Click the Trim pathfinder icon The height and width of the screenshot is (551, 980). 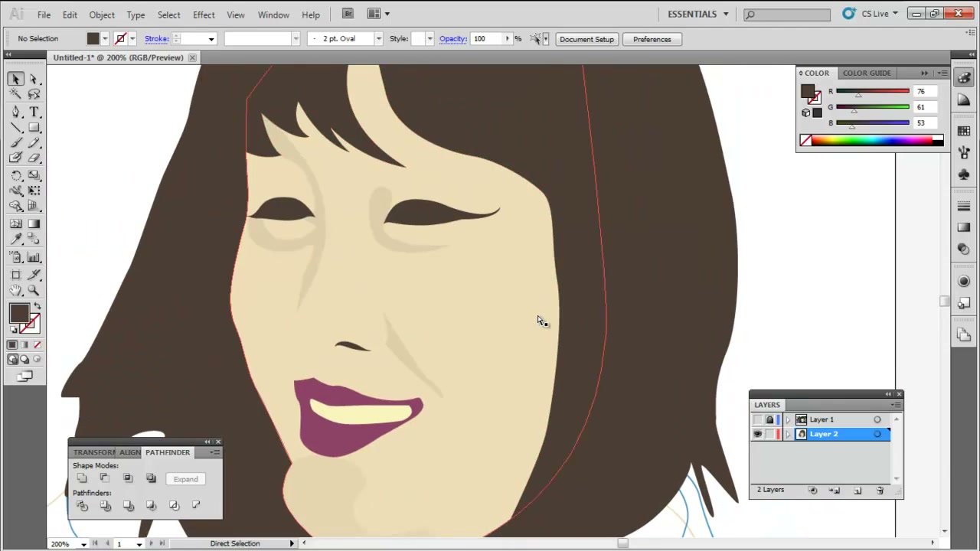pos(105,505)
